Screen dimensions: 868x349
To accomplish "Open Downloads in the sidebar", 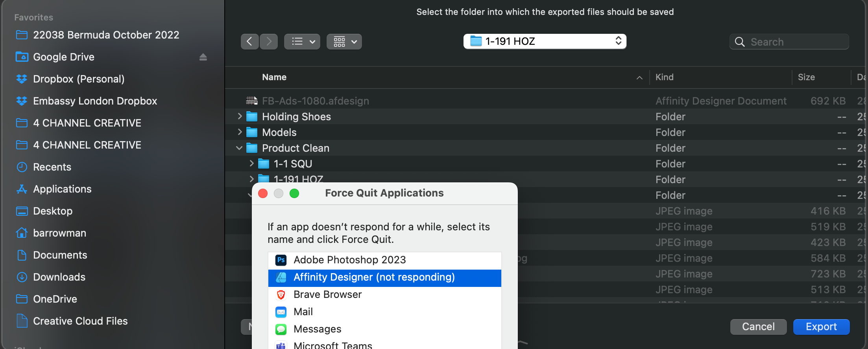I will point(59,277).
